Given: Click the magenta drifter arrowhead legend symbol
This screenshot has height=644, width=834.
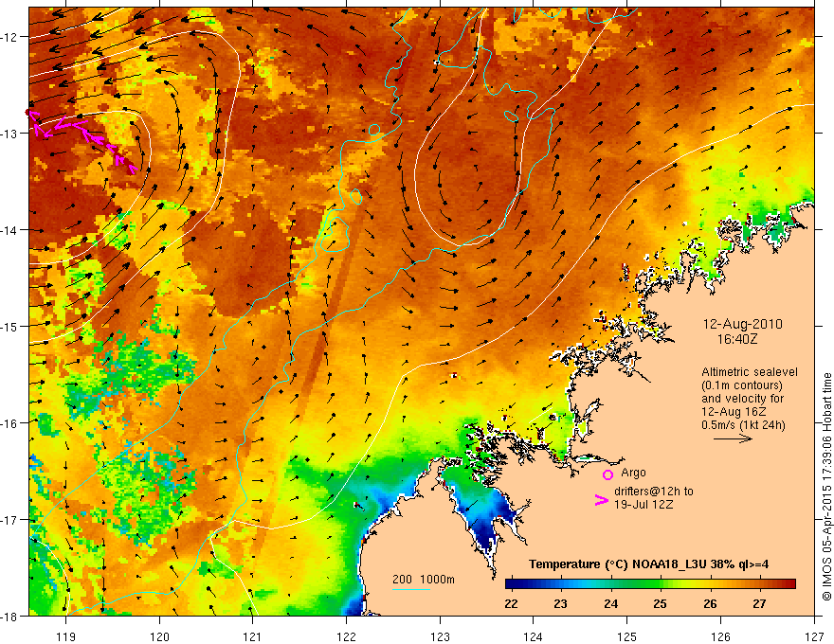Looking at the screenshot, I should pyautogui.click(x=601, y=500).
